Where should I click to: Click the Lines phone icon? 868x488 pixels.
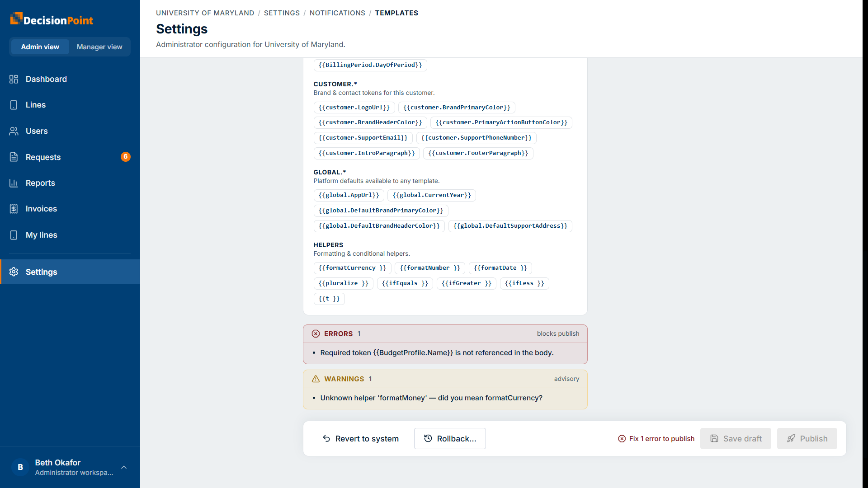coord(14,105)
